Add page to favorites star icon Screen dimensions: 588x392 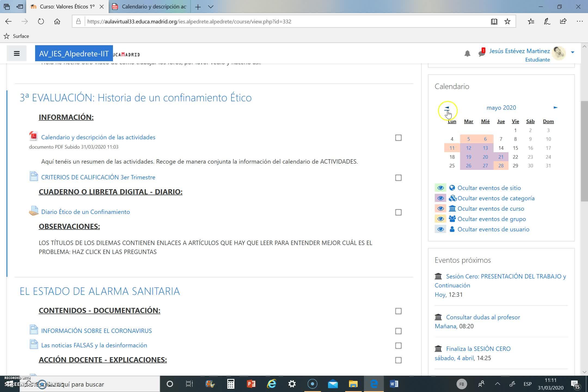[x=507, y=22]
